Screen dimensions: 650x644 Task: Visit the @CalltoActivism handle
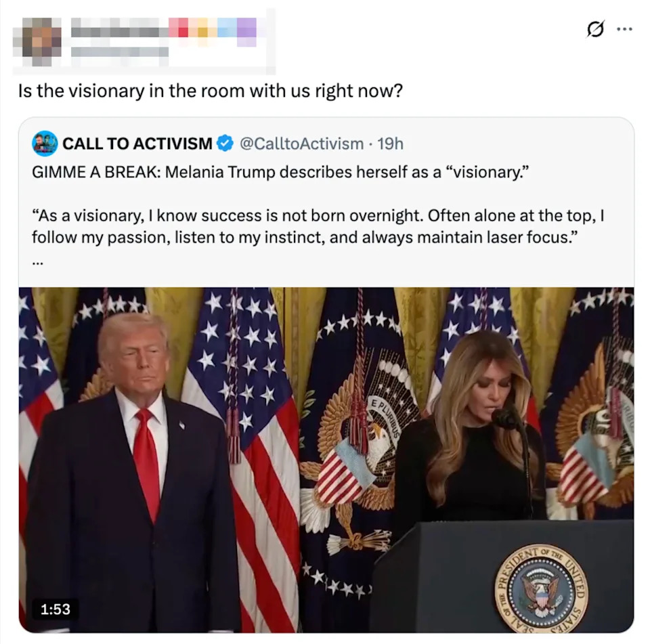tap(301, 144)
